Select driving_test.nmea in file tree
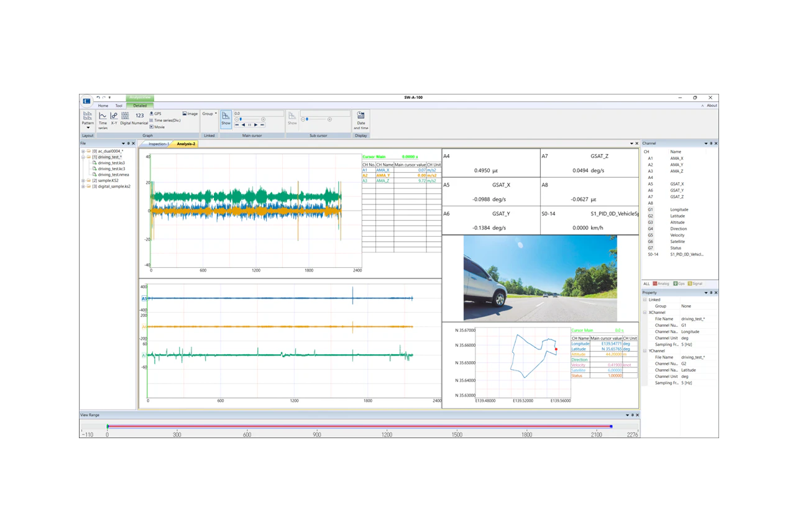 pyautogui.click(x=113, y=175)
